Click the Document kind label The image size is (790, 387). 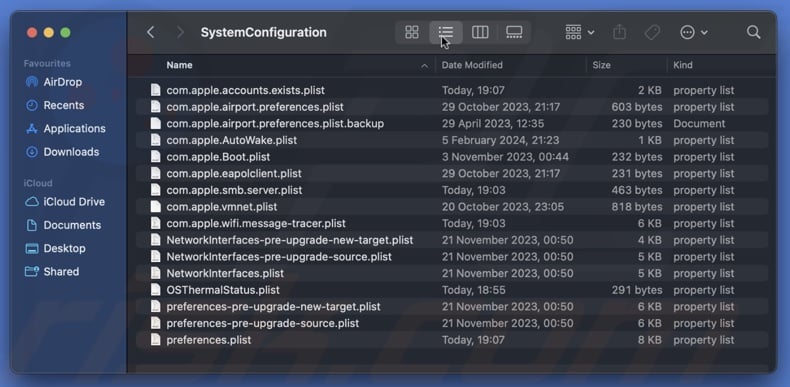699,123
